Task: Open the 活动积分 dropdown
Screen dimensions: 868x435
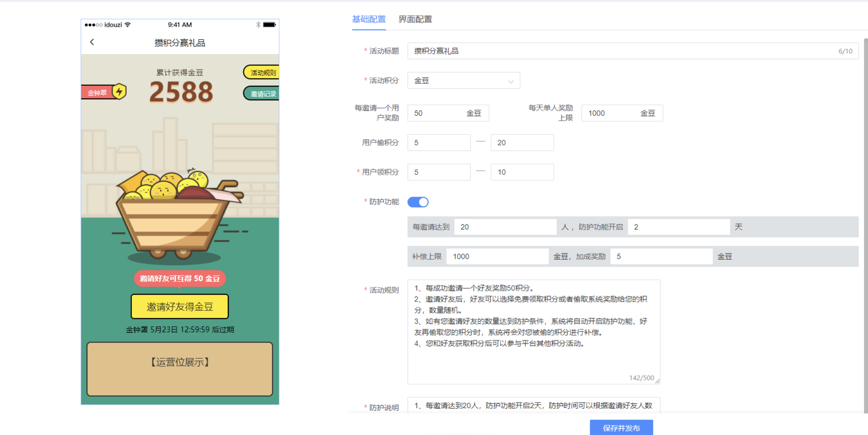Action: (x=463, y=81)
